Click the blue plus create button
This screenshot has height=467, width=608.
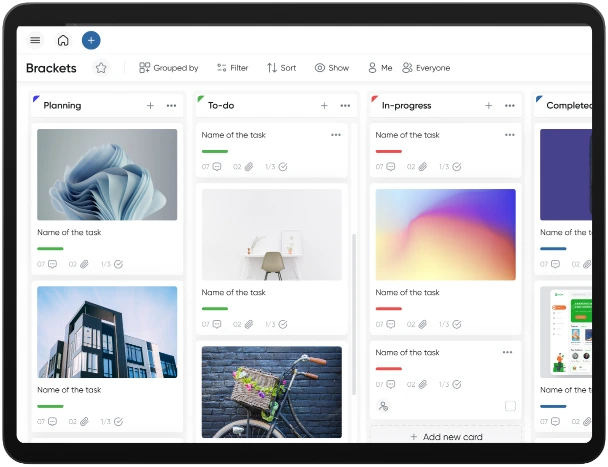(x=91, y=40)
